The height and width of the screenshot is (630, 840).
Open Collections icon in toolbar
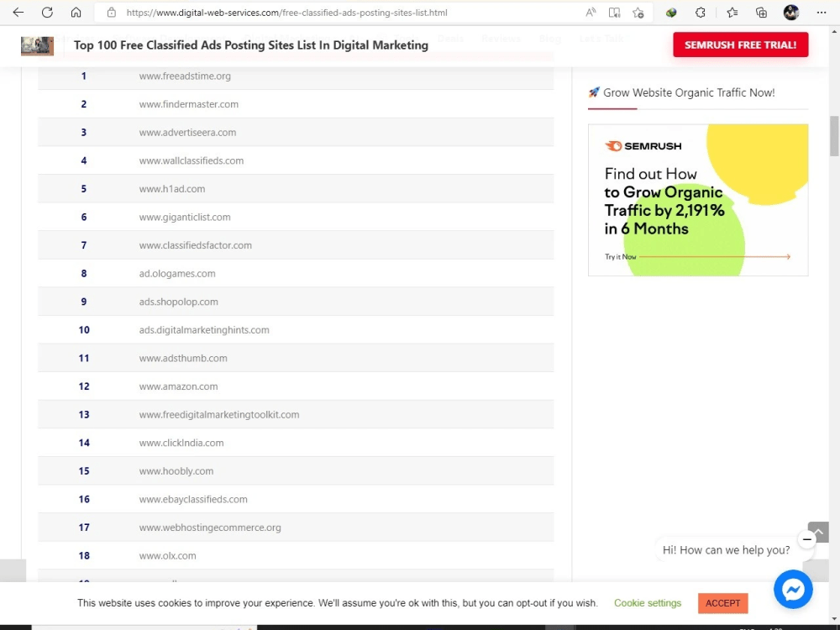[x=761, y=13]
